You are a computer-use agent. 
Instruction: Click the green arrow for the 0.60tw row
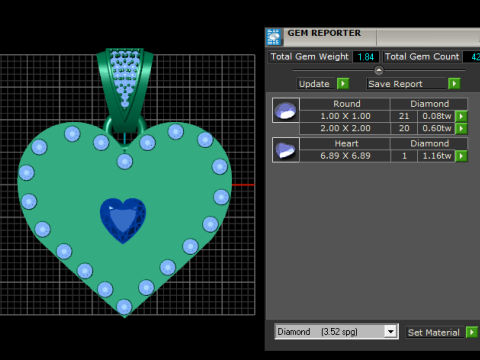pyautogui.click(x=461, y=128)
